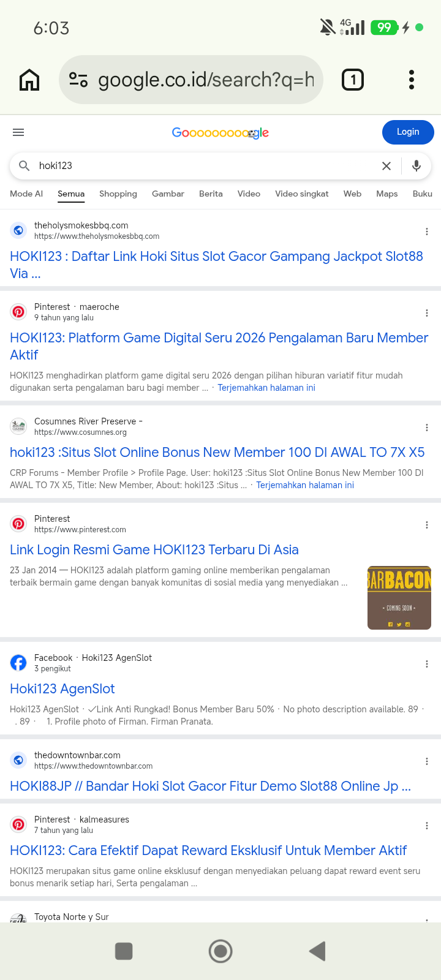The image size is (441, 980).
Task: Tap the Chrome address bar URL
Action: [206, 80]
